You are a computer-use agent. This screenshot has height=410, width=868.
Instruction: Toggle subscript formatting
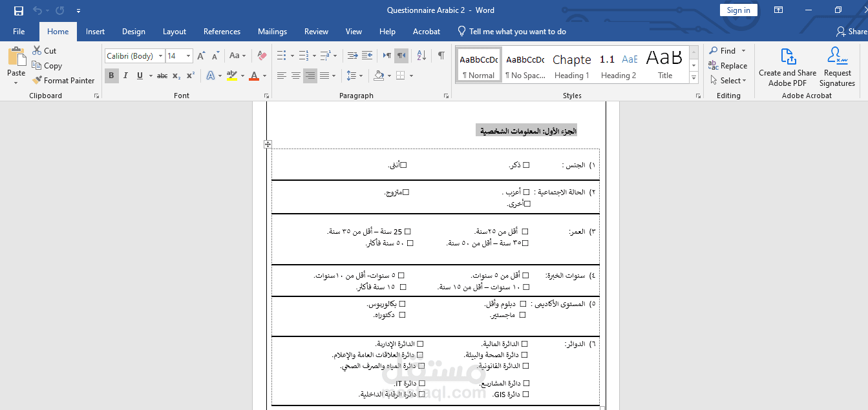pos(176,76)
